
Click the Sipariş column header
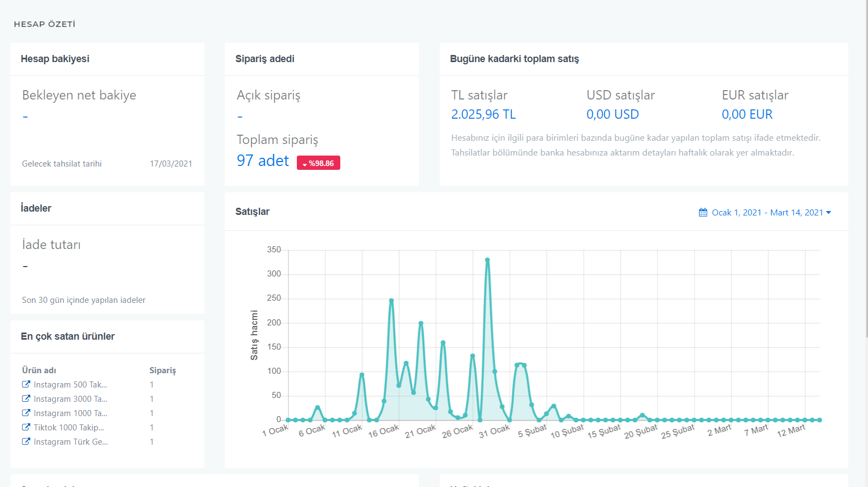163,370
